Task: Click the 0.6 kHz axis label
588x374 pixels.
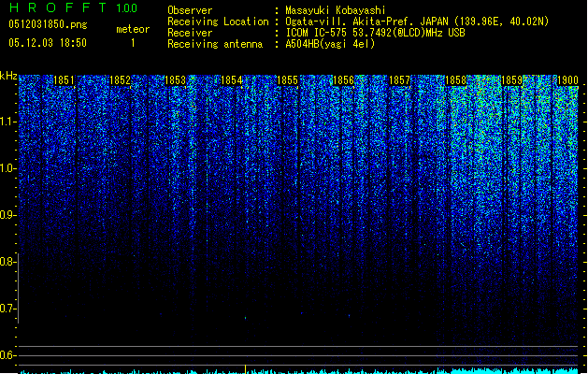Action: point(7,355)
